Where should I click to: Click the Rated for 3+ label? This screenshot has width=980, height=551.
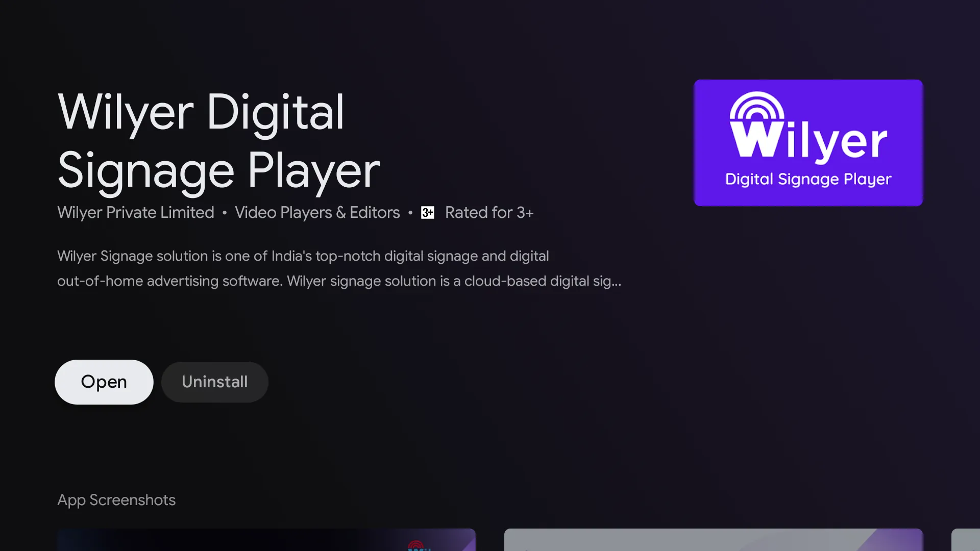[x=489, y=213]
